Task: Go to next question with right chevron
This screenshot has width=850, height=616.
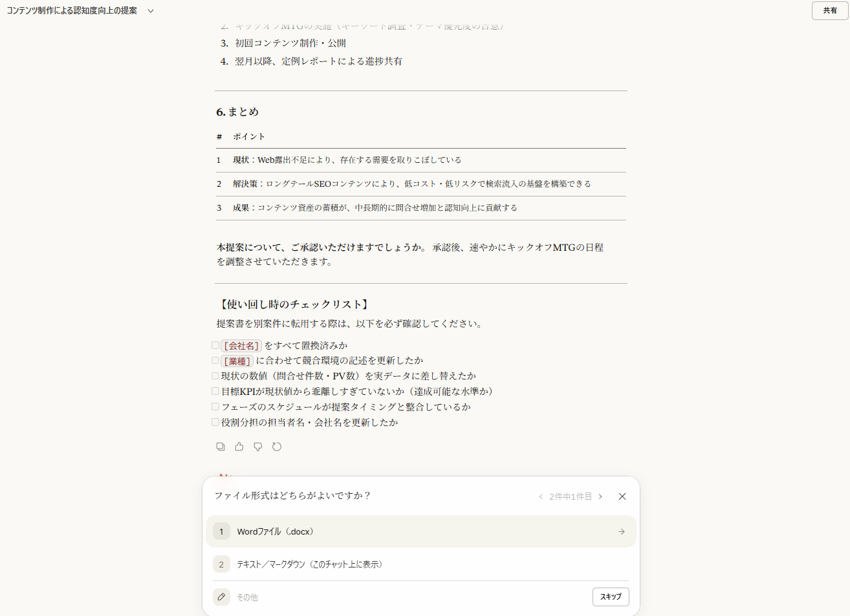Action: click(x=600, y=496)
